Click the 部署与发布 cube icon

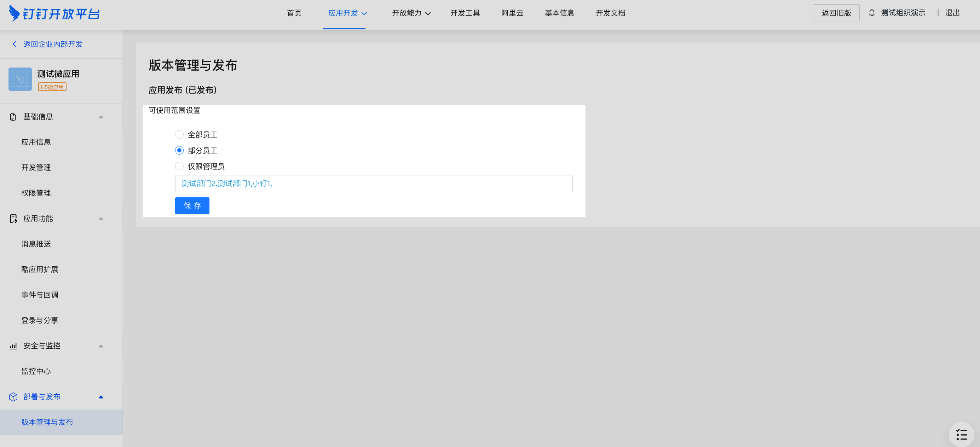point(13,397)
